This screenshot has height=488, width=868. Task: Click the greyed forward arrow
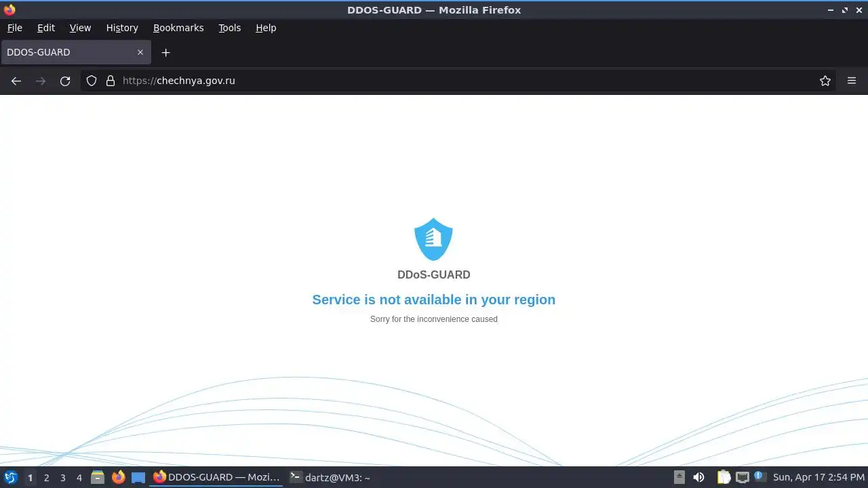pyautogui.click(x=41, y=81)
